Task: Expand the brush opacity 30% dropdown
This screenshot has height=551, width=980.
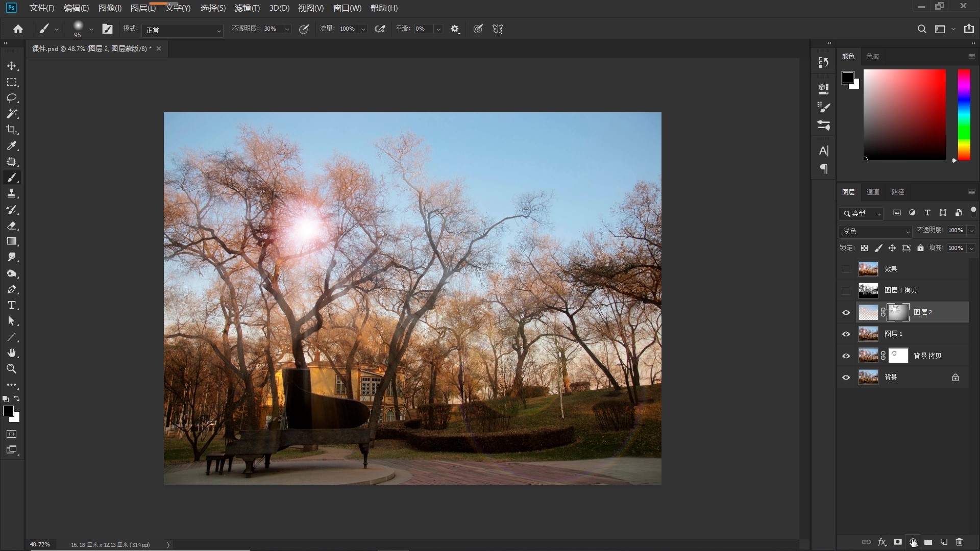Action: 287,29
